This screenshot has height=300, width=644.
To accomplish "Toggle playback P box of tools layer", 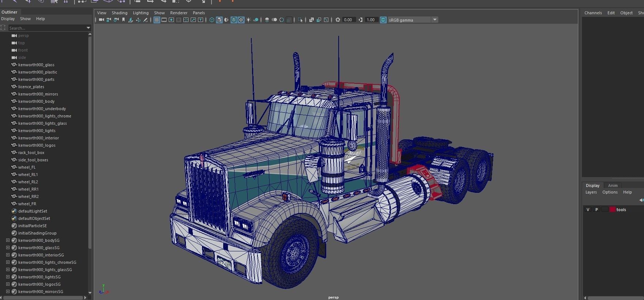I will (x=597, y=210).
